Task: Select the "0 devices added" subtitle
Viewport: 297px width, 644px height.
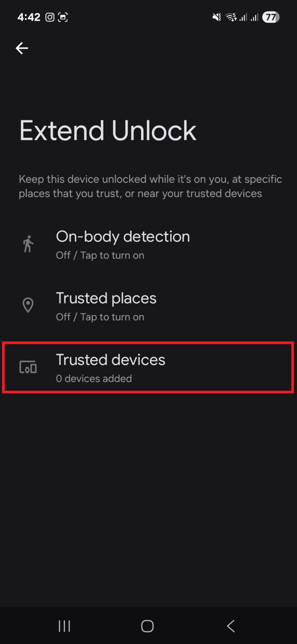Action: click(94, 379)
